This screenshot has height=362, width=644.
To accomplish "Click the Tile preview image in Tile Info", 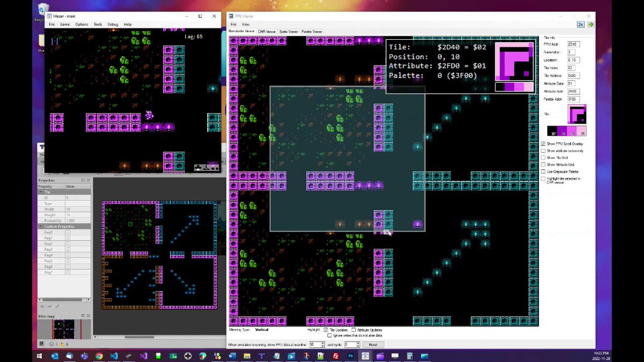I will click(x=577, y=114).
